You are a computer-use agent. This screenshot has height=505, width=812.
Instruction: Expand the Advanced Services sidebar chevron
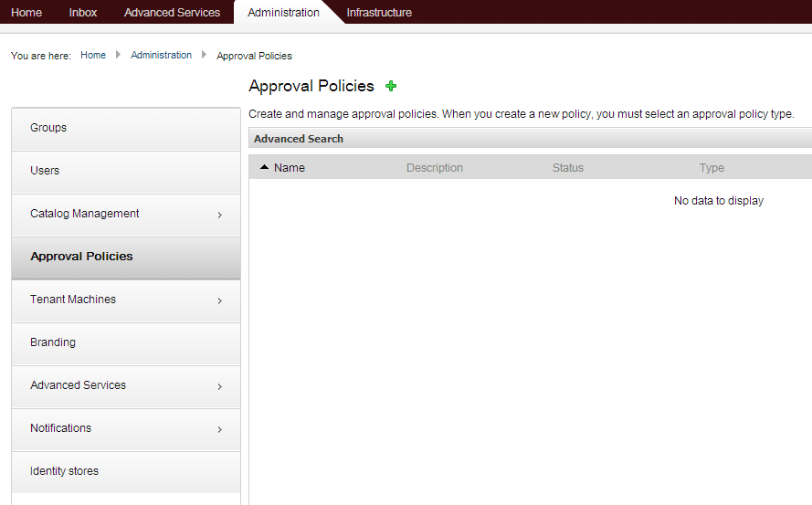point(220,386)
